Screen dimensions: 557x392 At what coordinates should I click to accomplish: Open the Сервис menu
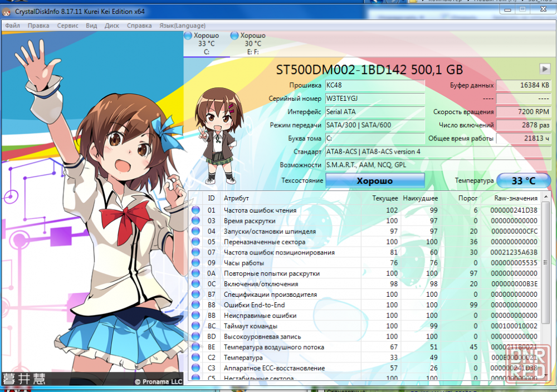(67, 26)
